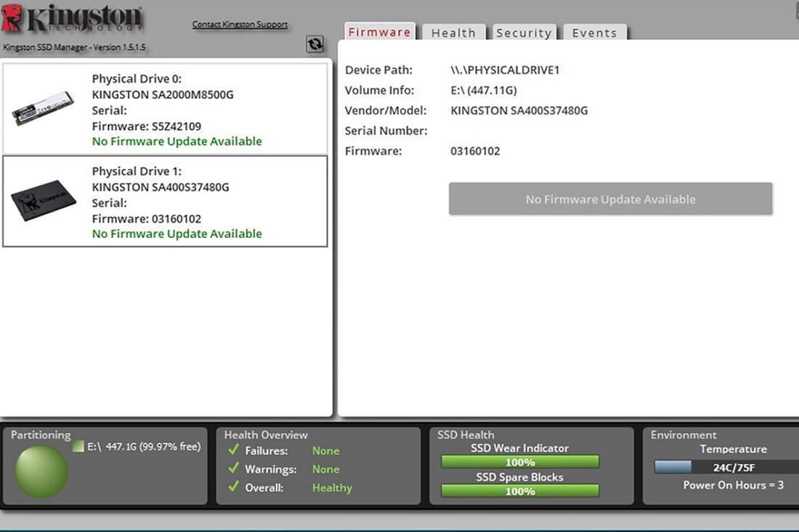Open the Contact Kingston Support link
Screen dimensions: 799x532
[x=240, y=25]
